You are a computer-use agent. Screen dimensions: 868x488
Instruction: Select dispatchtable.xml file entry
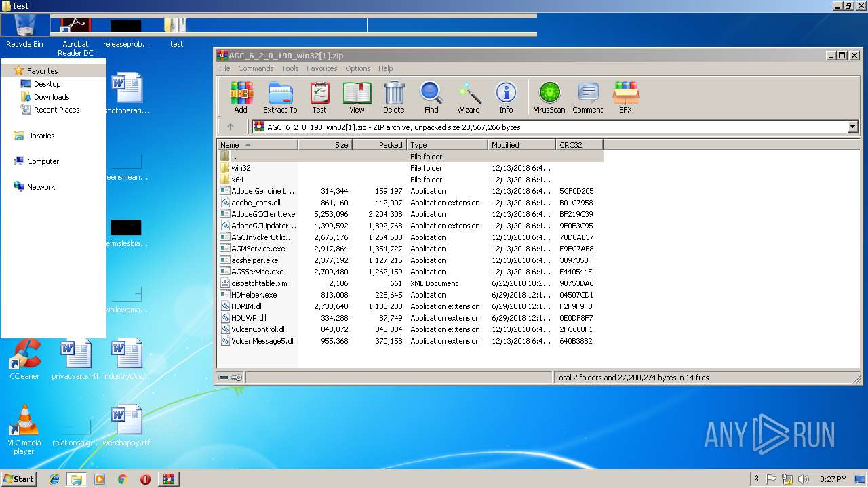pos(260,283)
